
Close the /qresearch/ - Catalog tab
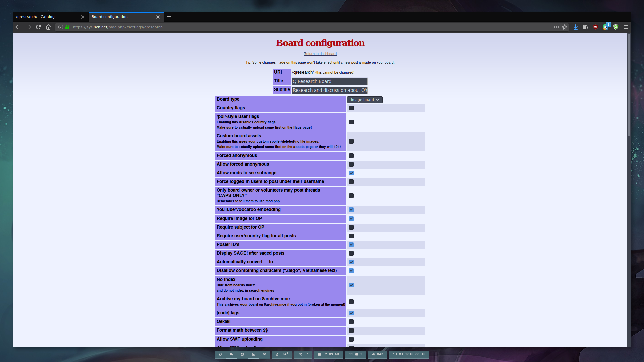tap(83, 17)
